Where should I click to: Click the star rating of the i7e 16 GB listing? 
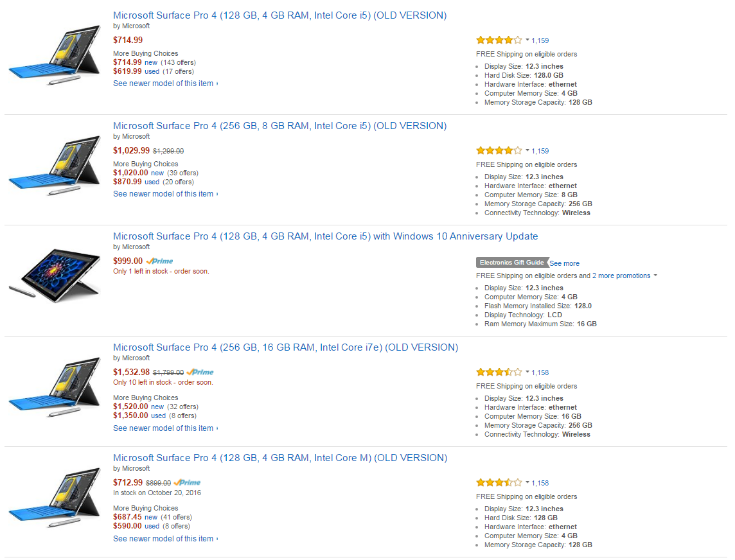(499, 372)
